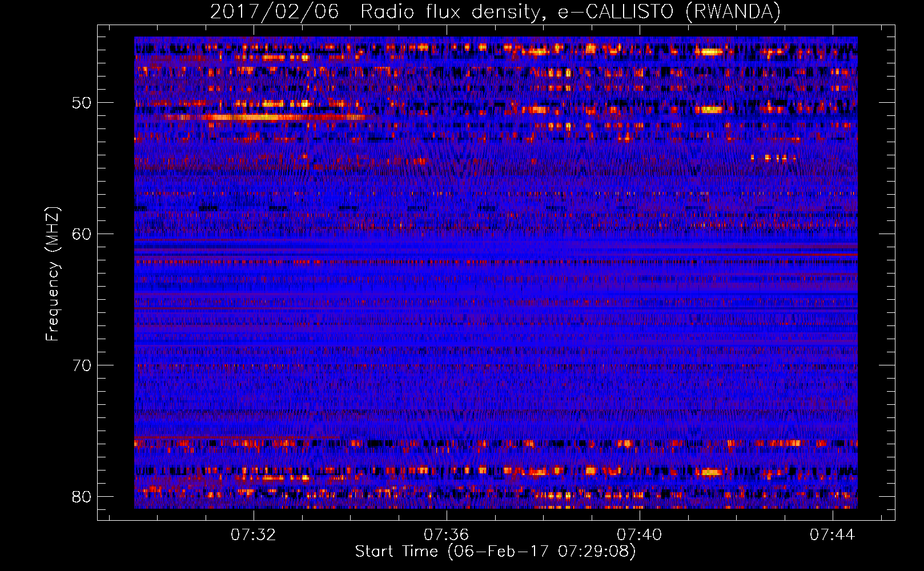This screenshot has width=924, height=571.
Task: Click the 07:44 time tick label
Action: (x=832, y=534)
